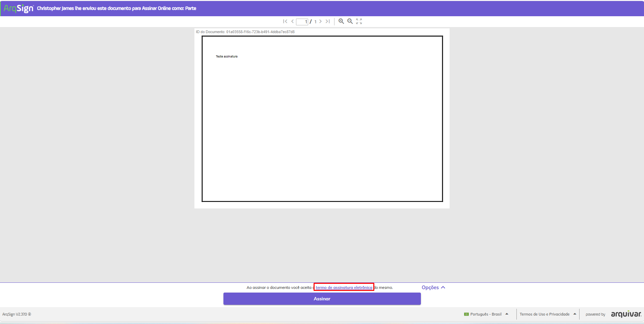Screen dimensions: 644x324
Task: Zoom out of the document
Action: coord(350,21)
